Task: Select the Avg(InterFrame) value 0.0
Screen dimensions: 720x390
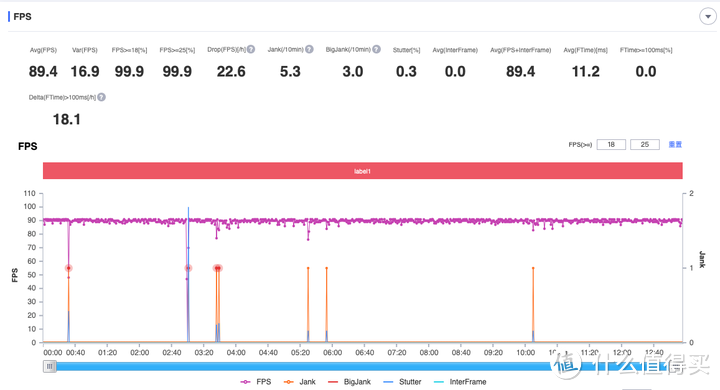Action: click(x=455, y=72)
